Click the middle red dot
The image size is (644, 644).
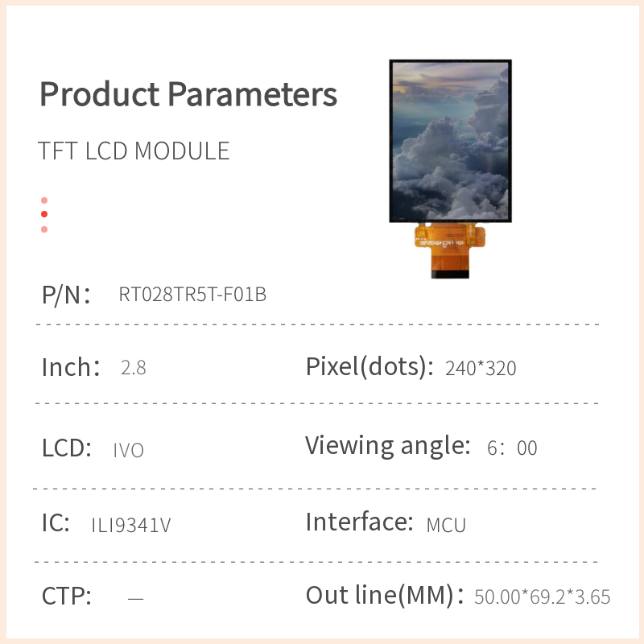pos(44,214)
